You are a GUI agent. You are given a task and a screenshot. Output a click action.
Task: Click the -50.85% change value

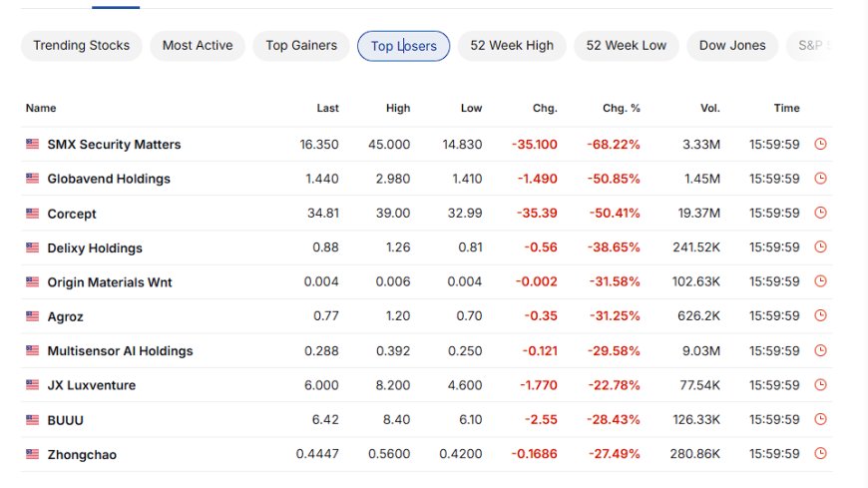tap(614, 179)
